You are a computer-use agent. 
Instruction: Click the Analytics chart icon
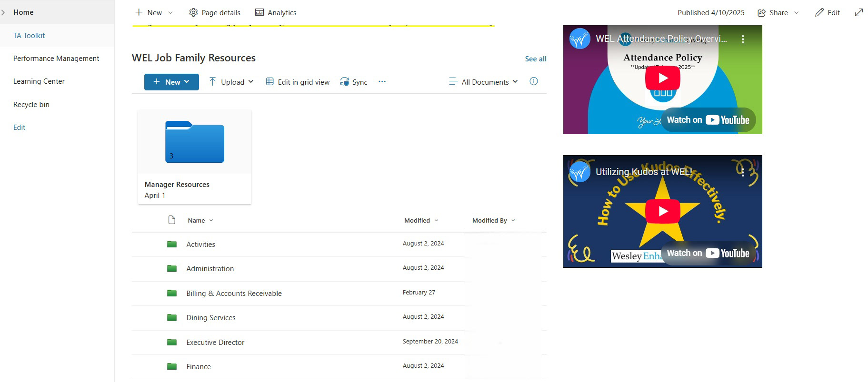(259, 12)
